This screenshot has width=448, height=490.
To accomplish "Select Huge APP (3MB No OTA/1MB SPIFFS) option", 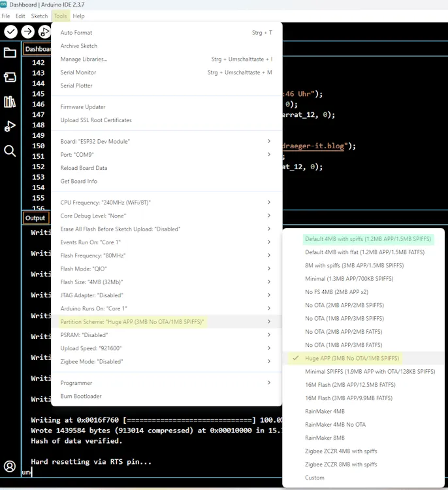I will (351, 358).
